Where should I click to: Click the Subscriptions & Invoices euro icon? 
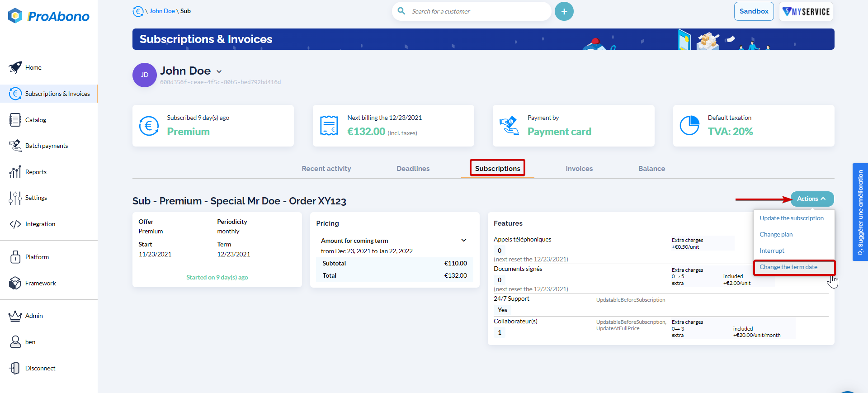pos(15,94)
